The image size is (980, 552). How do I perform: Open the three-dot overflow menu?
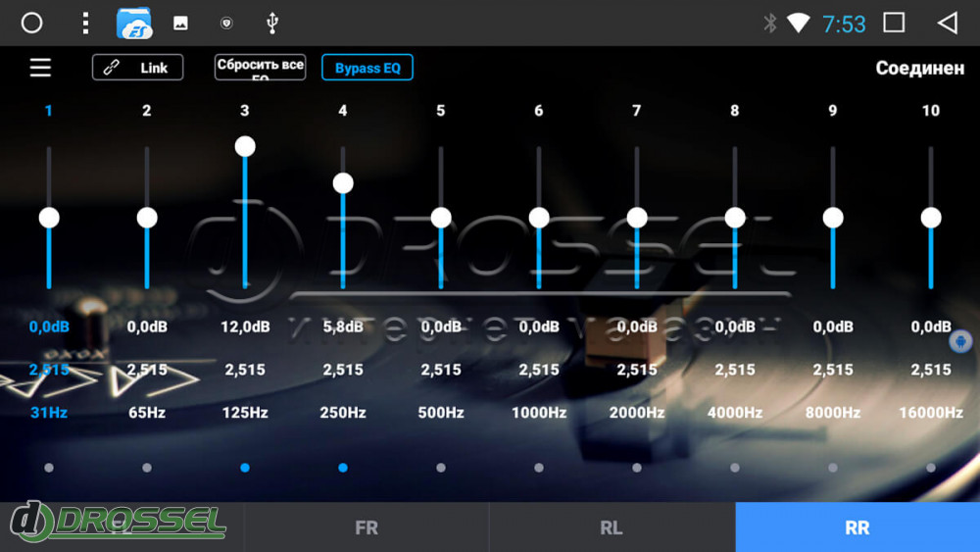tap(85, 23)
